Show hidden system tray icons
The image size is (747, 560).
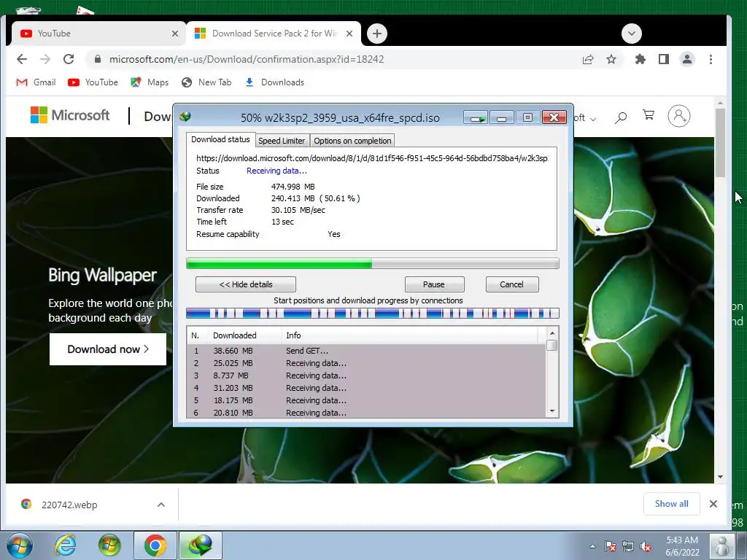click(x=592, y=546)
